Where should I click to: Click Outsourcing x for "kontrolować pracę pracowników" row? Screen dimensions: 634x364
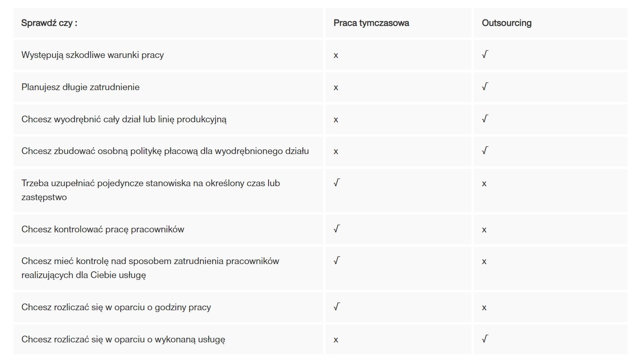coord(484,230)
